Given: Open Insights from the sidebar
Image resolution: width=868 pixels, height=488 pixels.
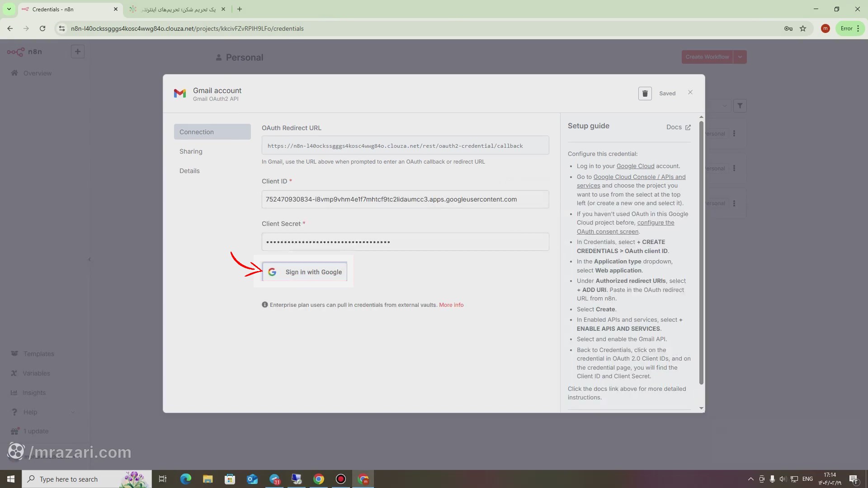Looking at the screenshot, I should [x=34, y=393].
